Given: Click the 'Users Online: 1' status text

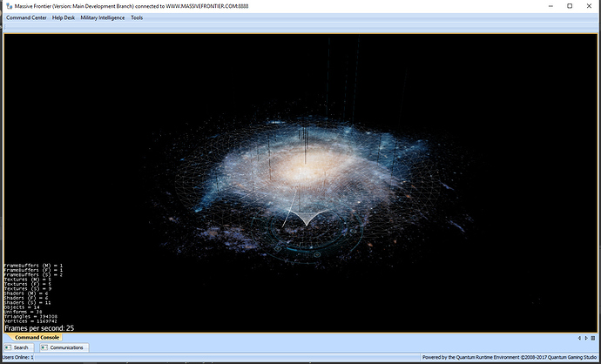Looking at the screenshot, I should [17, 357].
